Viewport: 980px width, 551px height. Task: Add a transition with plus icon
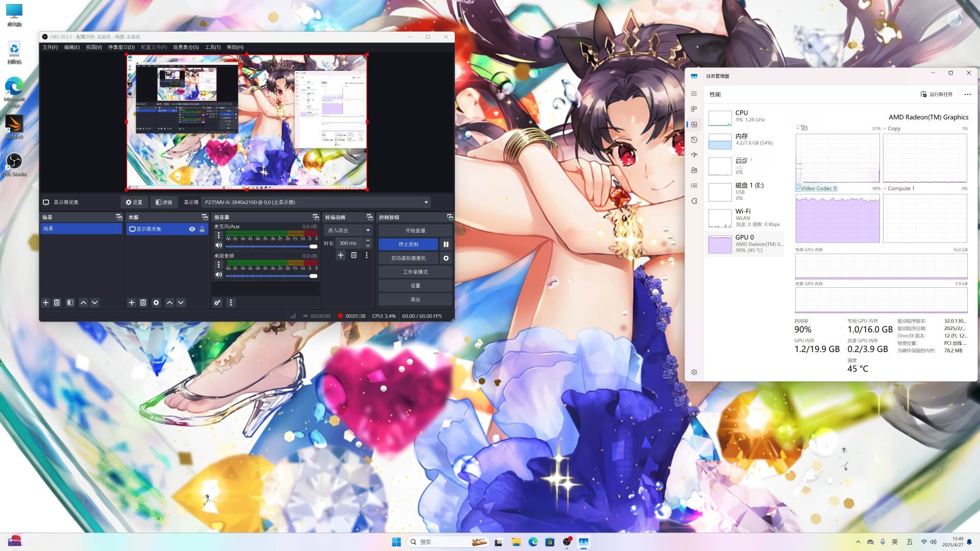tap(340, 255)
